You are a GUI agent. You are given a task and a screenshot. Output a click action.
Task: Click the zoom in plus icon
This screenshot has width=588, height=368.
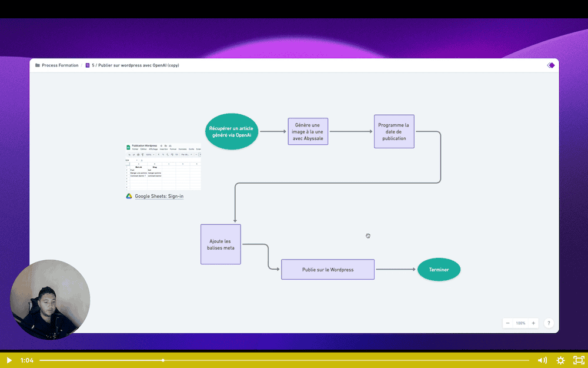pyautogui.click(x=533, y=323)
